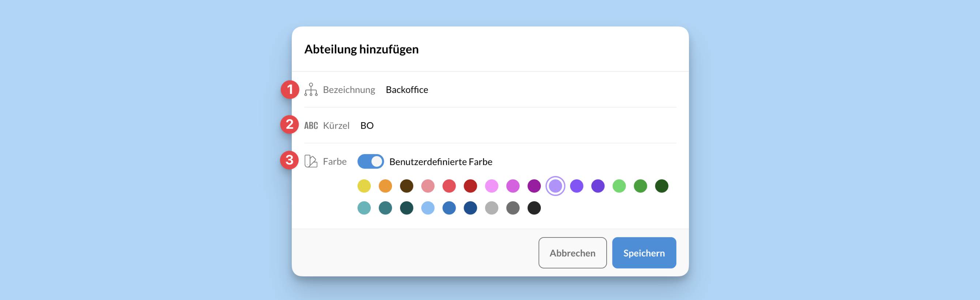
Task: Toggle the Benutzerdefinierte Farbe switch
Action: (x=370, y=161)
